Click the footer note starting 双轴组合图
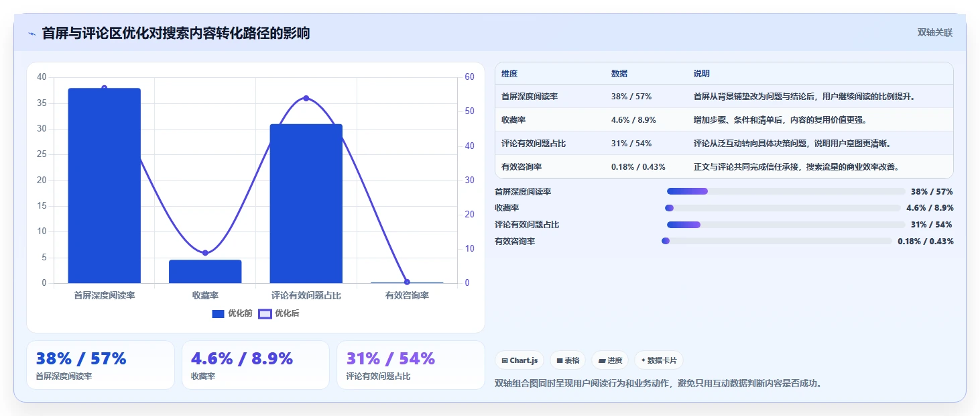 (658, 384)
